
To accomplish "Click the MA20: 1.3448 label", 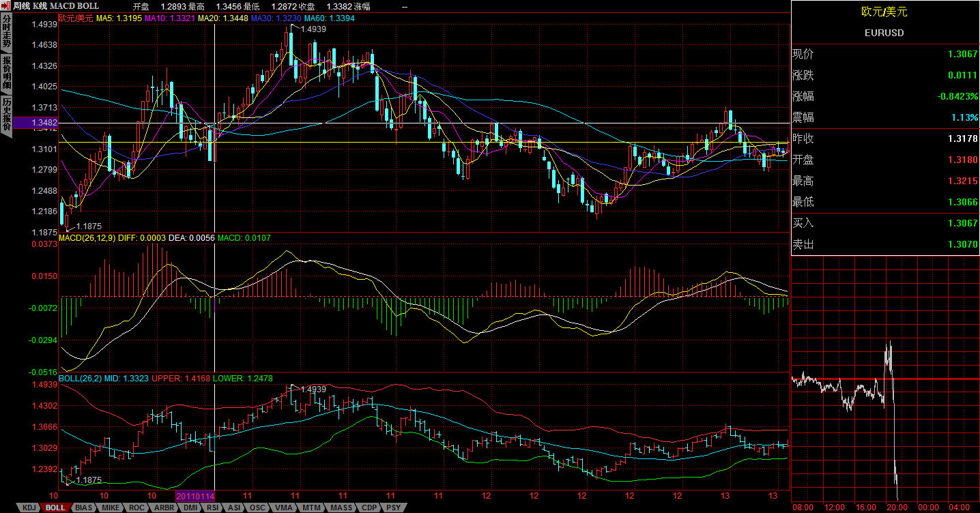I will pos(223,18).
